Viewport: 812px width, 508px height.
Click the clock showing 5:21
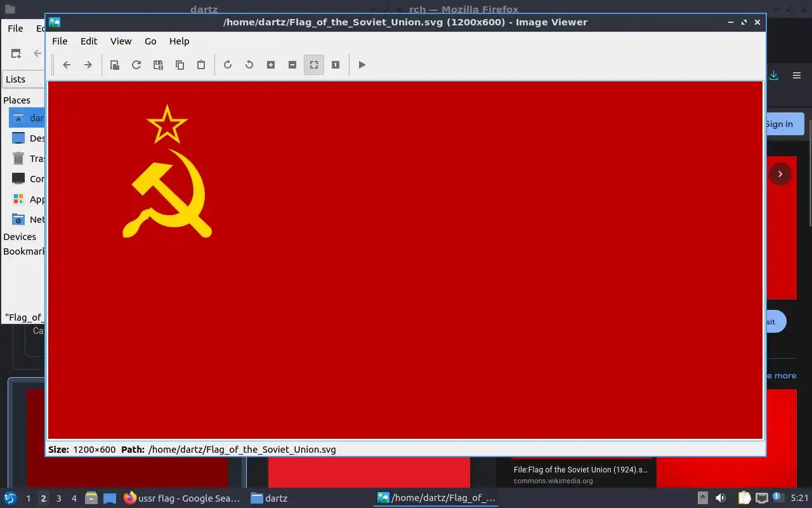click(799, 498)
